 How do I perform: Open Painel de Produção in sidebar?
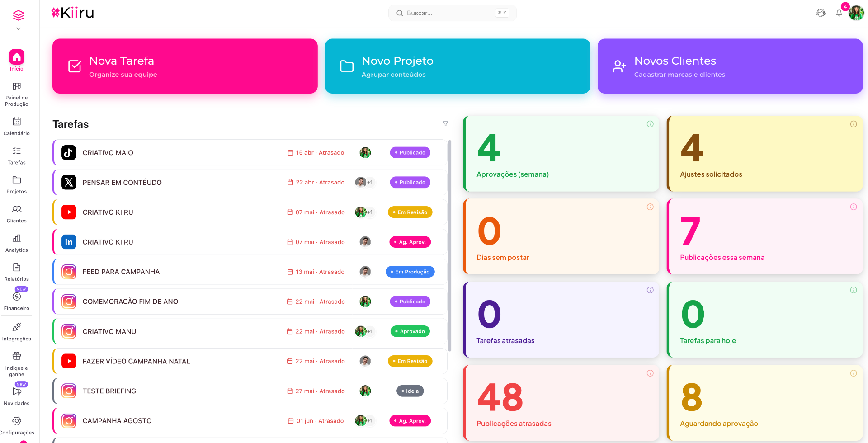17,94
